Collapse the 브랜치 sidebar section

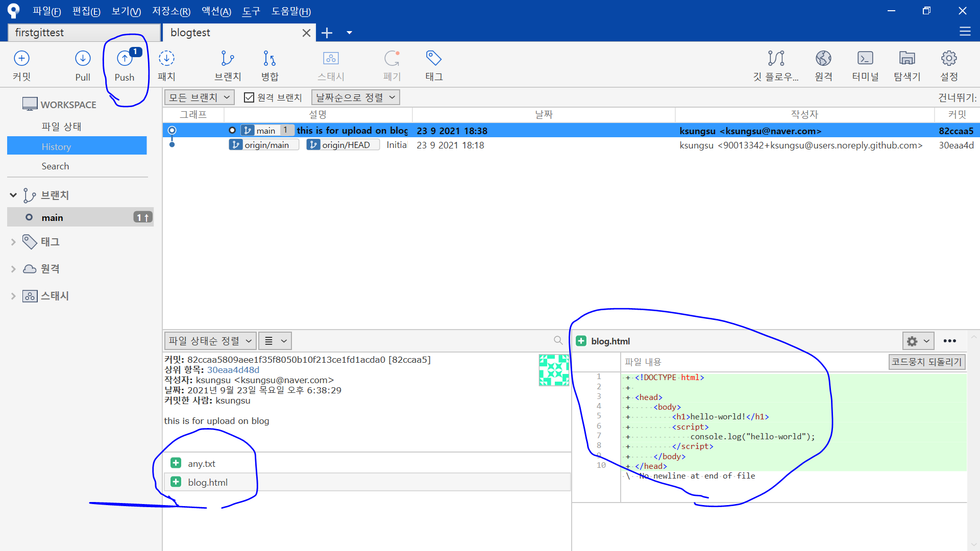tap(13, 195)
